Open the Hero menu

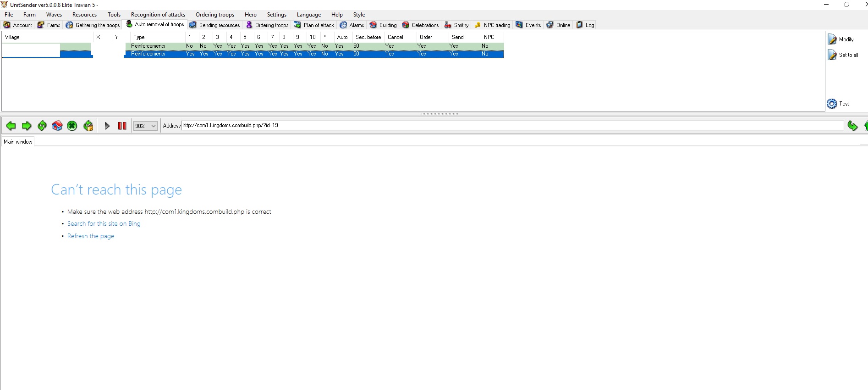click(251, 15)
